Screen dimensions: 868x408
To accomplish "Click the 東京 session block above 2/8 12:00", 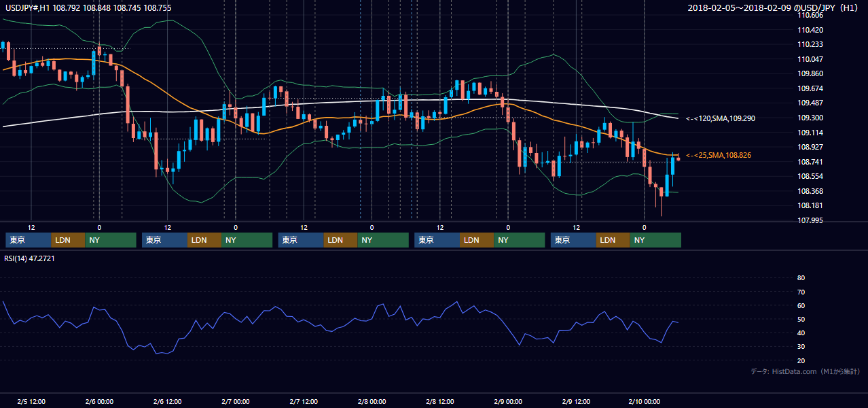I will click(437, 240).
